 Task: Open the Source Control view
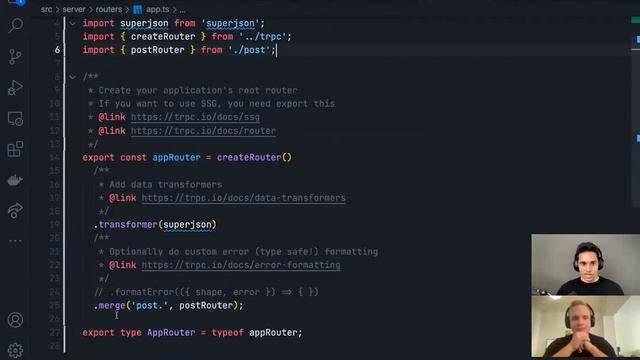pos(15,57)
